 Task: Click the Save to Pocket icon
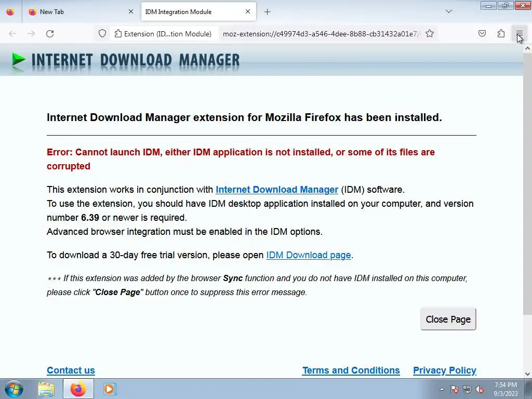(482, 34)
